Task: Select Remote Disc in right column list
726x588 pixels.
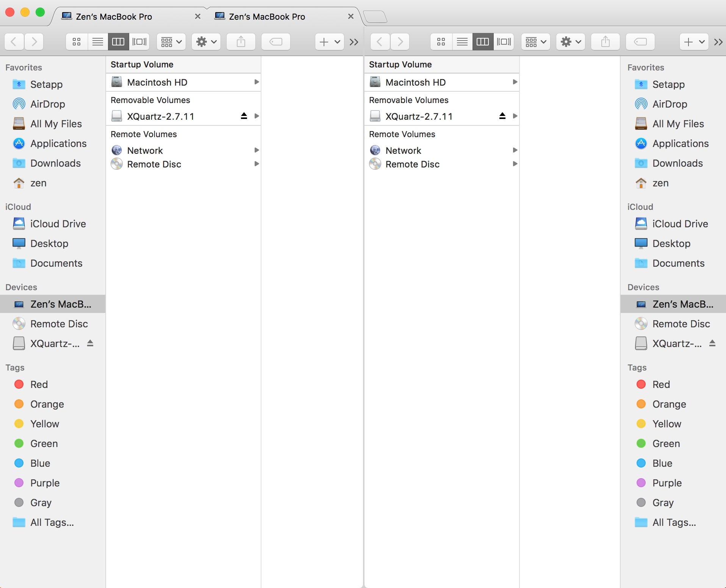Action: (x=442, y=164)
